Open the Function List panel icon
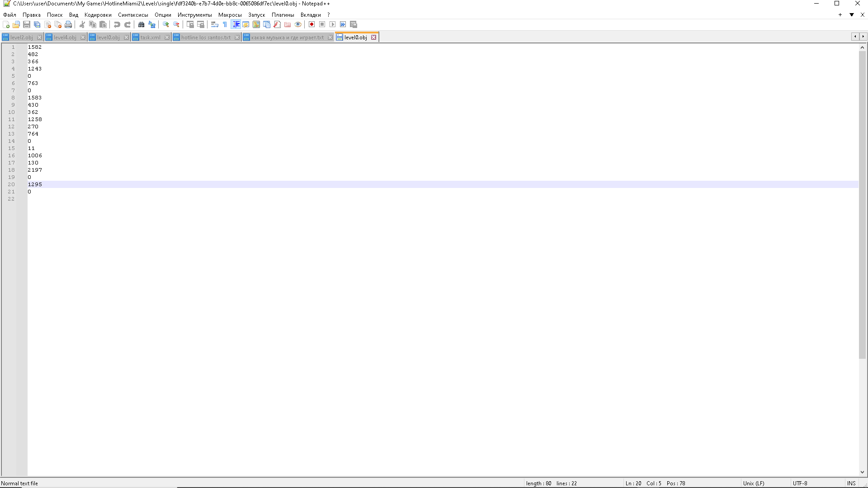The height and width of the screenshot is (488, 868). tap(277, 24)
